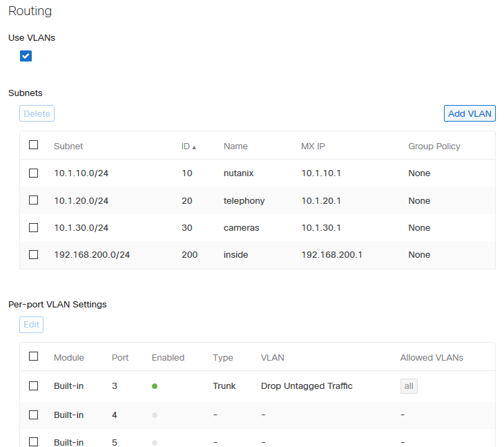Check the Built-in port 3 checkbox

click(33, 386)
